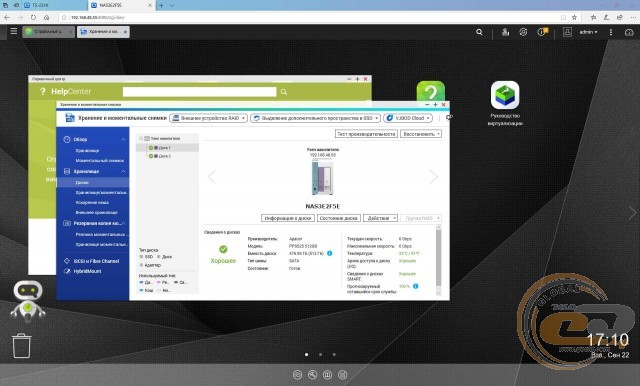Screen dimensions: 640x386
Task: Open the external devices icon in the top bar
Action: tap(523, 32)
